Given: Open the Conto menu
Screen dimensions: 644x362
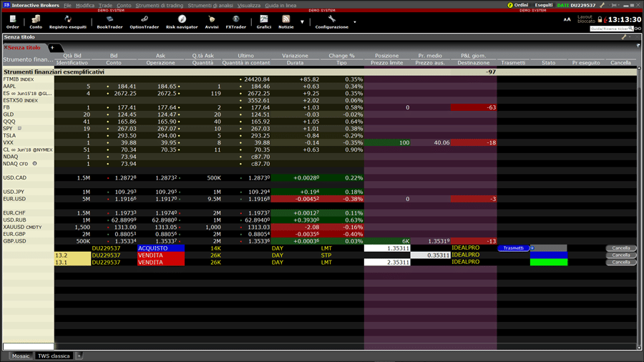Looking at the screenshot, I should coord(124,5).
